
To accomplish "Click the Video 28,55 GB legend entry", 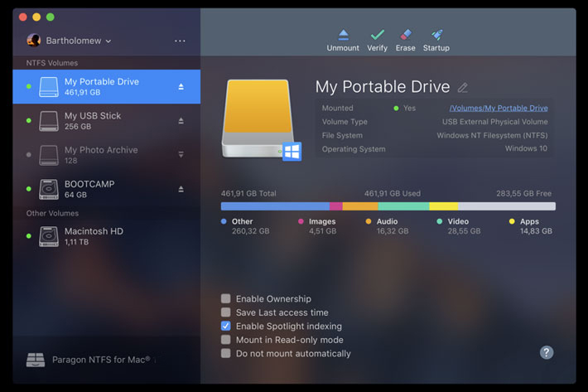I will click(459, 226).
